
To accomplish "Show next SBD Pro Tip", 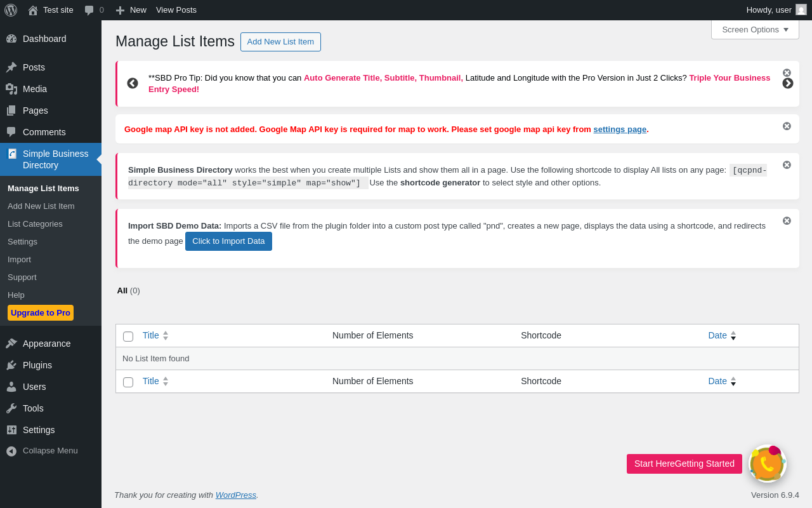I will [x=788, y=83].
